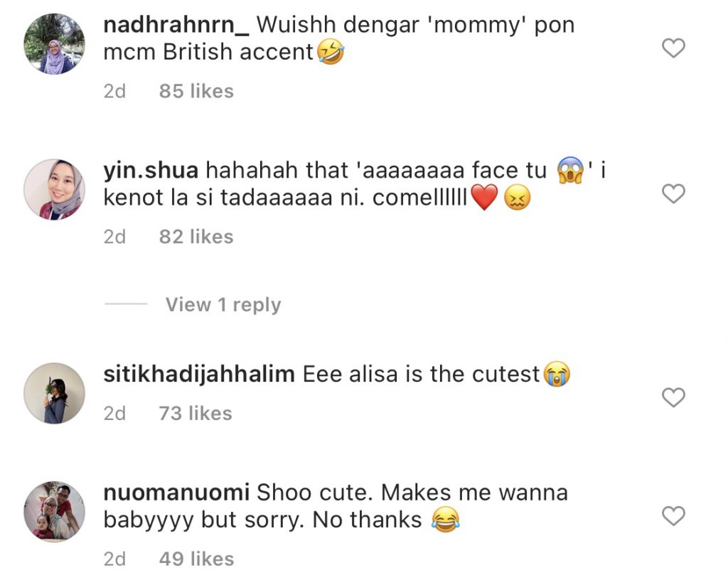728x585 pixels.
Task: View the 49 likes list
Action: pyautogui.click(x=196, y=559)
